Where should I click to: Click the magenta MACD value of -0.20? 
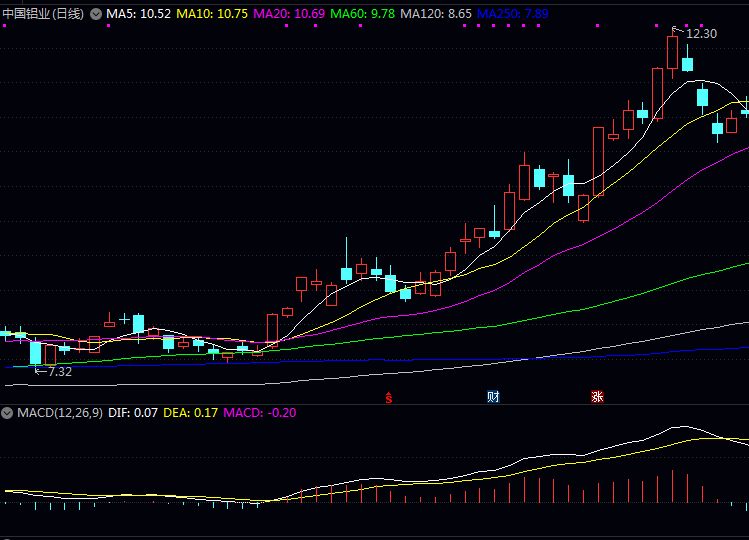[x=259, y=412]
